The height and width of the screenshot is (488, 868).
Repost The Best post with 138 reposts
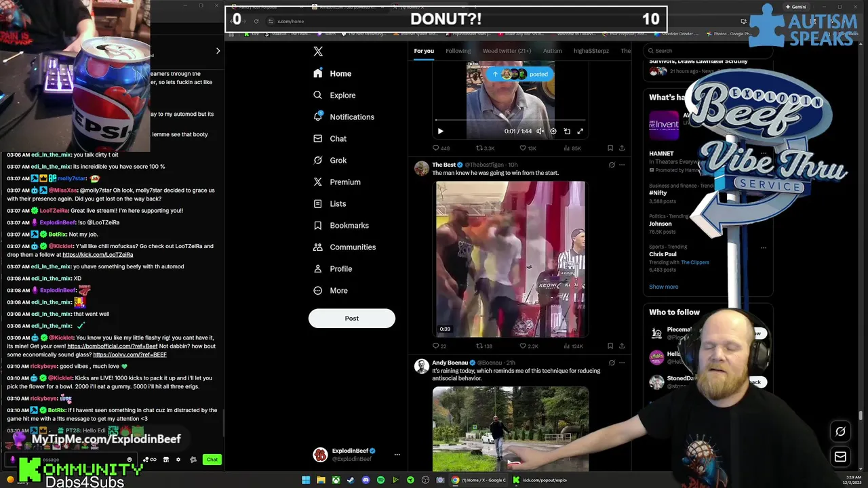pos(484,346)
